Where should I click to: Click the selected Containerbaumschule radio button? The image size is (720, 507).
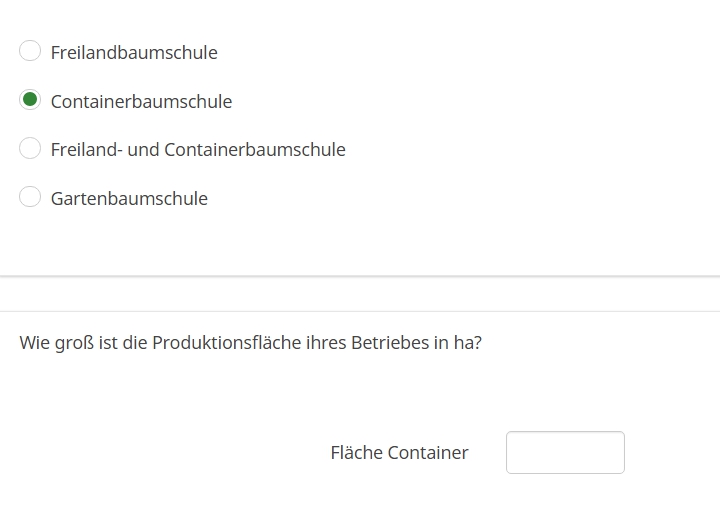click(30, 100)
